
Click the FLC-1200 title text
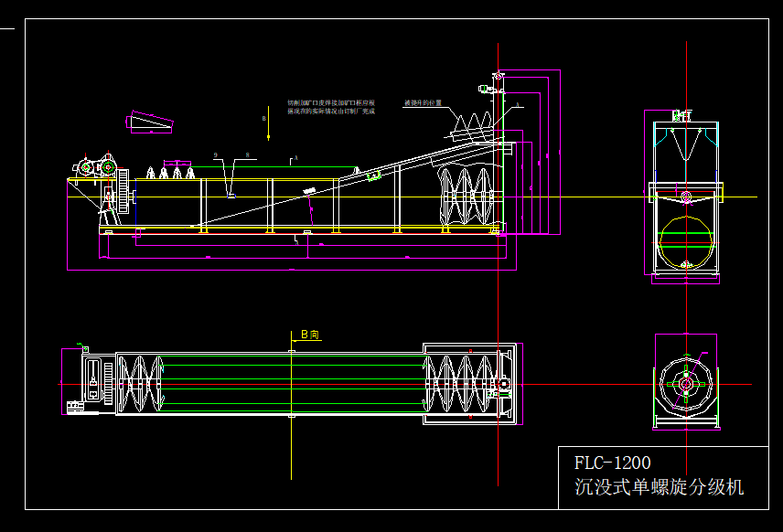point(612,463)
